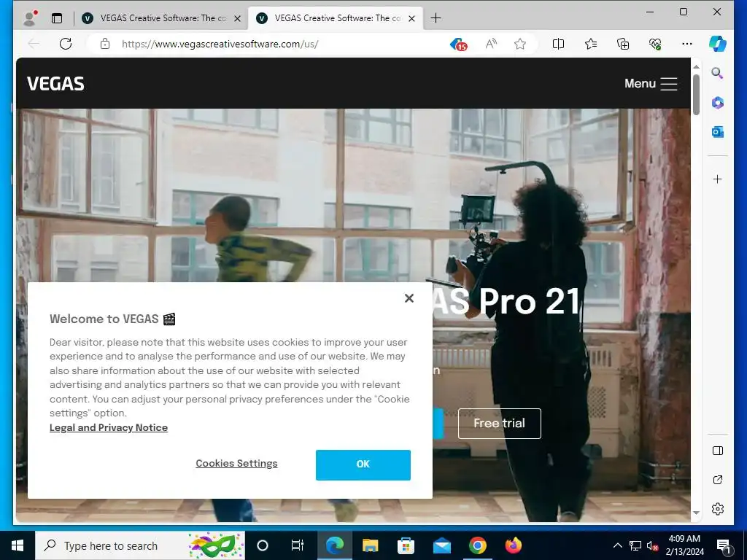
Task: Close the second VEGAS Creative Software tab
Action: [412, 18]
